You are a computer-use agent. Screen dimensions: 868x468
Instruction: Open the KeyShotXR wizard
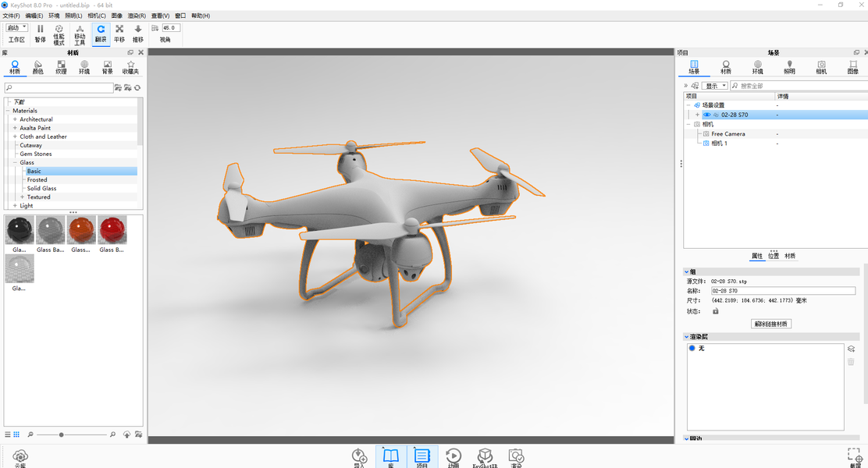(485, 458)
